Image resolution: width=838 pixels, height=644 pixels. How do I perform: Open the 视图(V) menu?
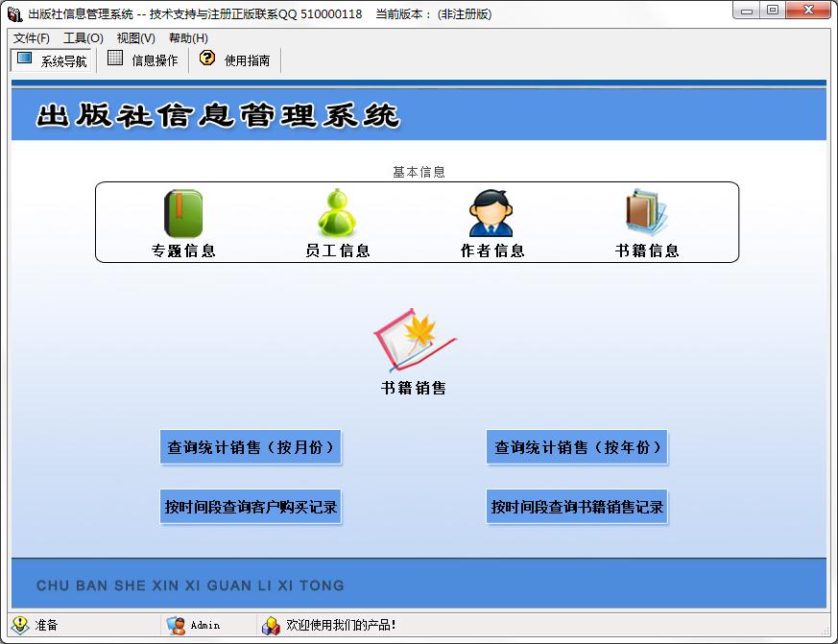tap(135, 38)
